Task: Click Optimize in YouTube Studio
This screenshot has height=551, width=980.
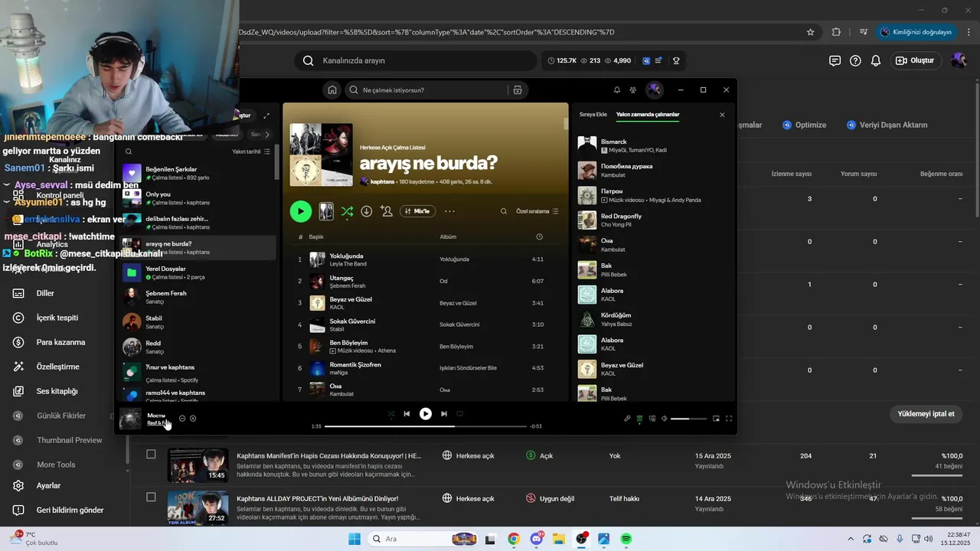Action: pyautogui.click(x=804, y=125)
